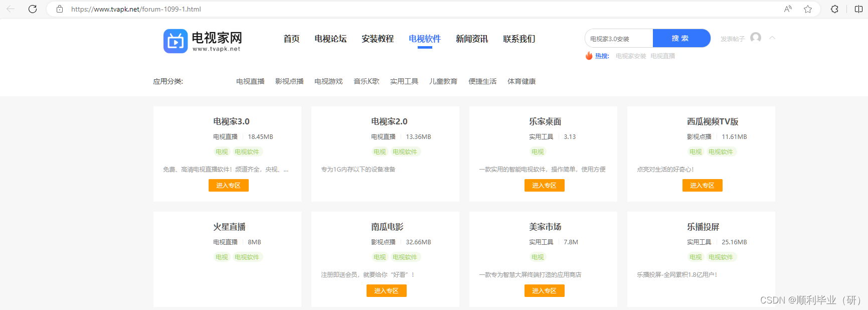The image size is (868, 310).
Task: Click 电视软件 tag on 乐播投屏 card
Action: 721,257
